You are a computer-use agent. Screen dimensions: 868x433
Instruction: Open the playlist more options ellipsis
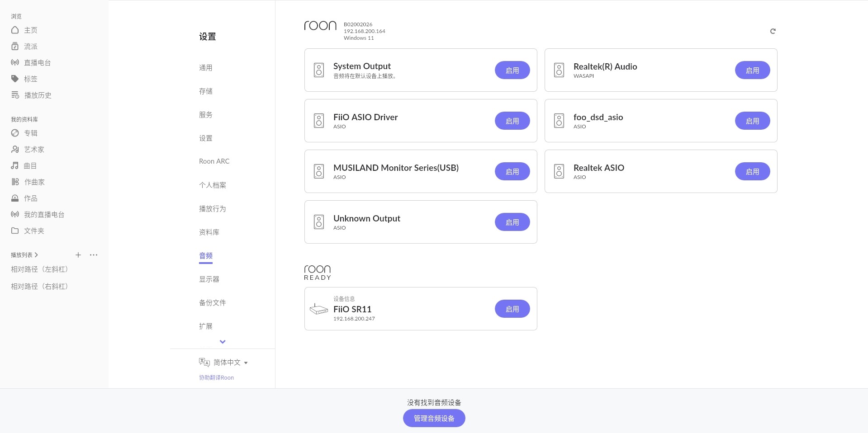94,255
